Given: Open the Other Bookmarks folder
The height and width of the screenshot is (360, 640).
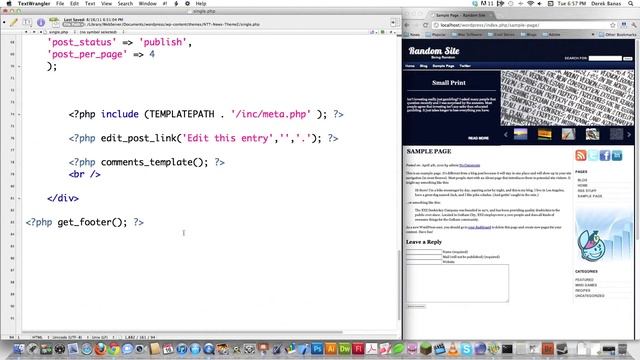Looking at the screenshot, I should click(x=617, y=35).
